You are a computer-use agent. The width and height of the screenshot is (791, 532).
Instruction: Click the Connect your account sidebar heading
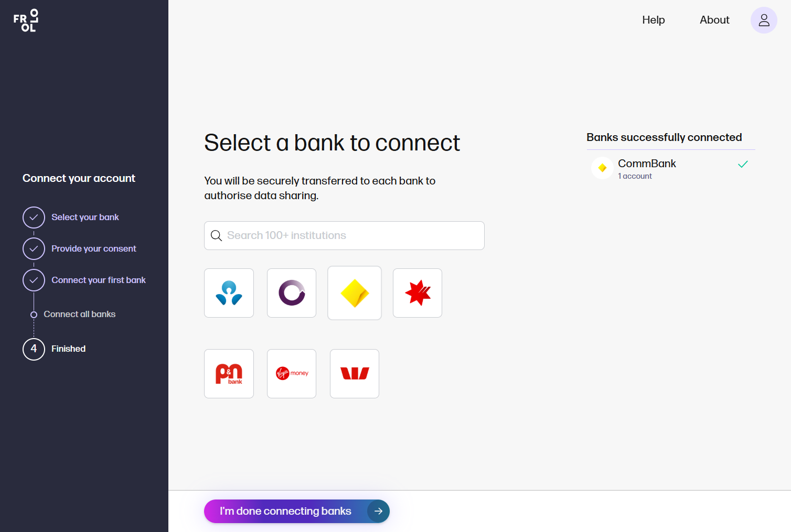[79, 178]
